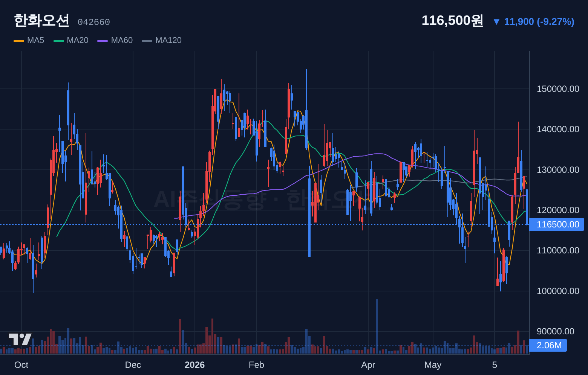Viewport: 588px width, 375px height.
Task: Click the 130000.00 price axis label
Action: [x=558, y=170]
